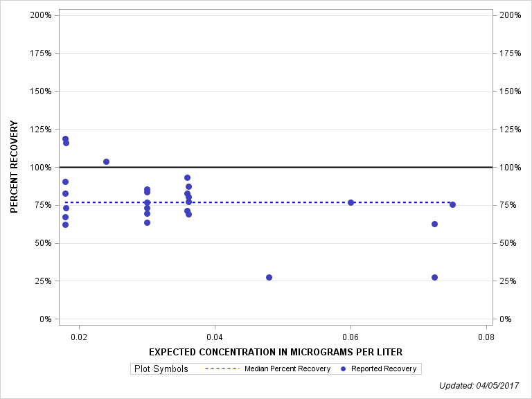
Task: Click the 25% recovery point near 0.048
Action: pyautogui.click(x=269, y=278)
